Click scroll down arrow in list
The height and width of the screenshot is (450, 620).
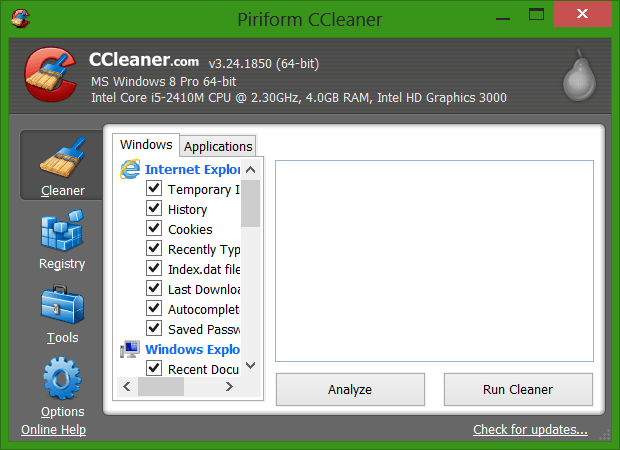pos(250,365)
